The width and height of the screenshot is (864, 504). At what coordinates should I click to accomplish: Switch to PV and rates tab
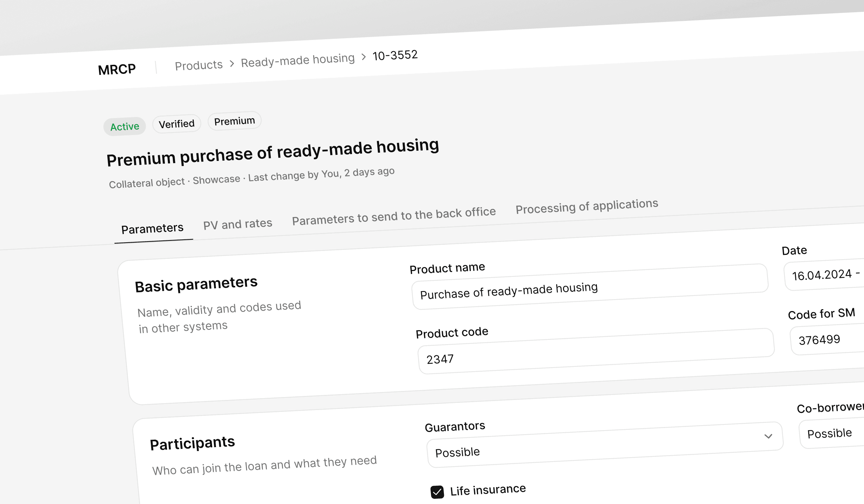coord(238,224)
